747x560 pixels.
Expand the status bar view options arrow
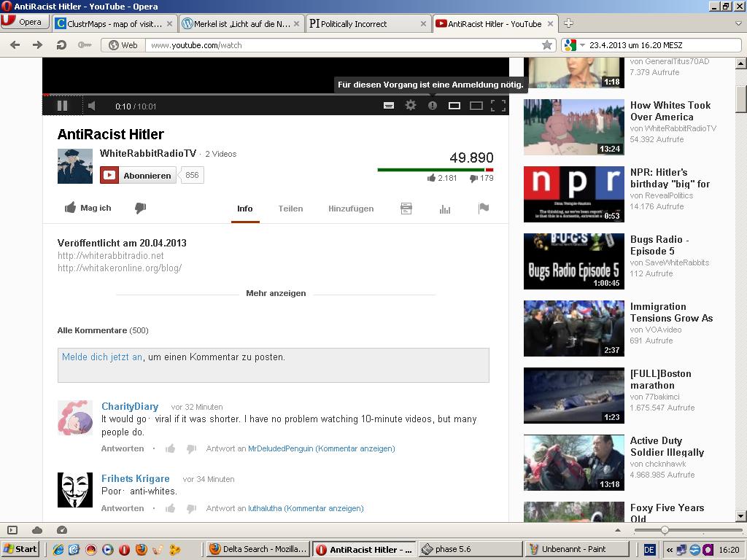pyautogui.click(x=618, y=530)
